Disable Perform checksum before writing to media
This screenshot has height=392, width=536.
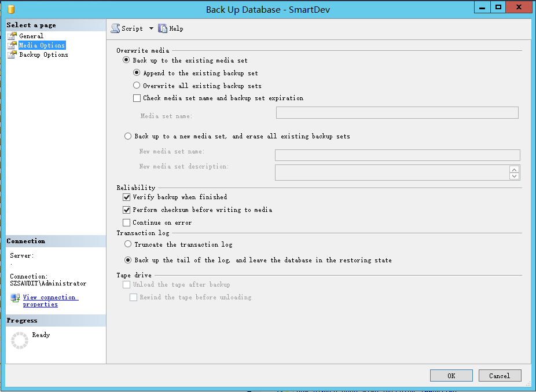point(127,210)
